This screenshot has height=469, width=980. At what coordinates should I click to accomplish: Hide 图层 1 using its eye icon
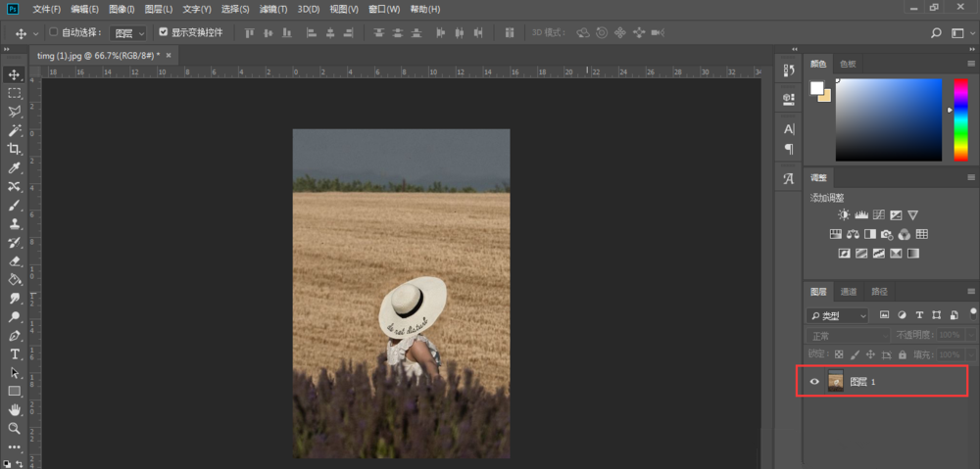(x=814, y=382)
